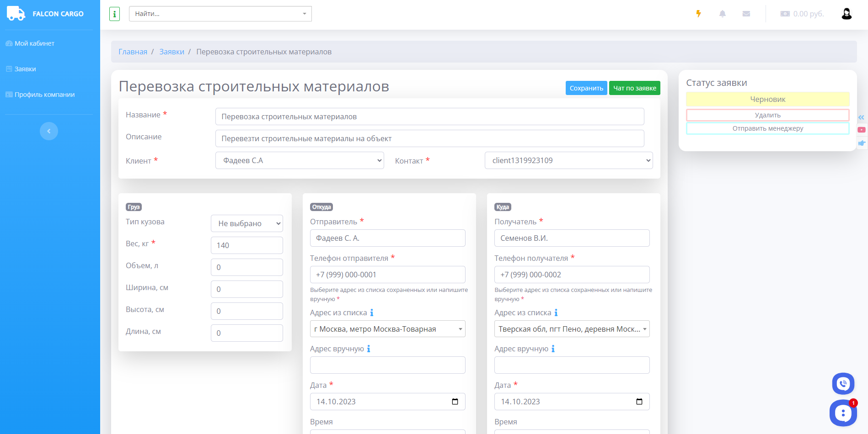868x434 pixels.
Task: Open the phone callback widget
Action: pos(843,384)
